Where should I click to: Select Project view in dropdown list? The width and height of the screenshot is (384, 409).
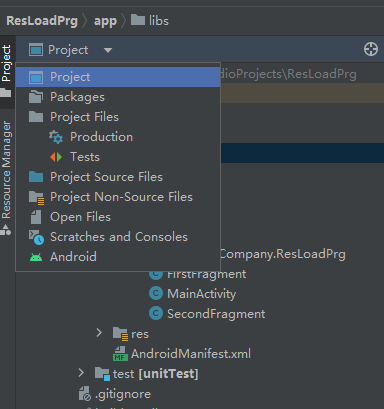118,77
